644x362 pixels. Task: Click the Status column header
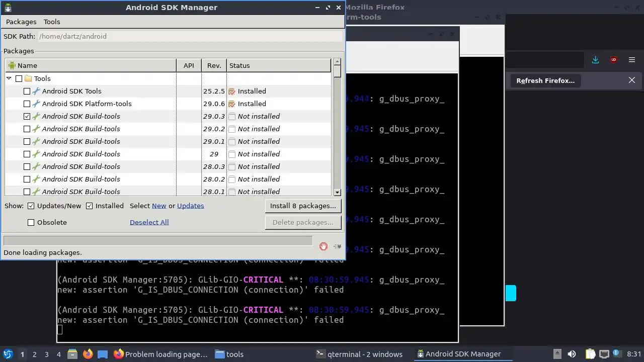(x=279, y=65)
